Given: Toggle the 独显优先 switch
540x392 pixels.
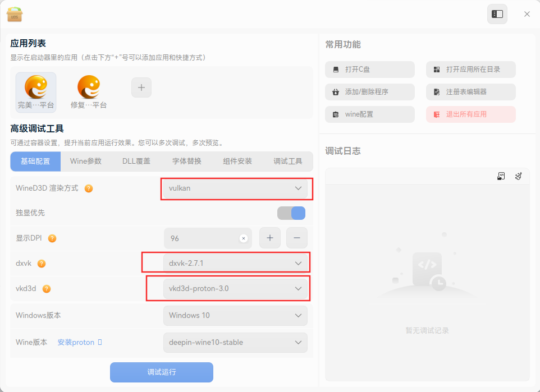Looking at the screenshot, I should (x=291, y=213).
